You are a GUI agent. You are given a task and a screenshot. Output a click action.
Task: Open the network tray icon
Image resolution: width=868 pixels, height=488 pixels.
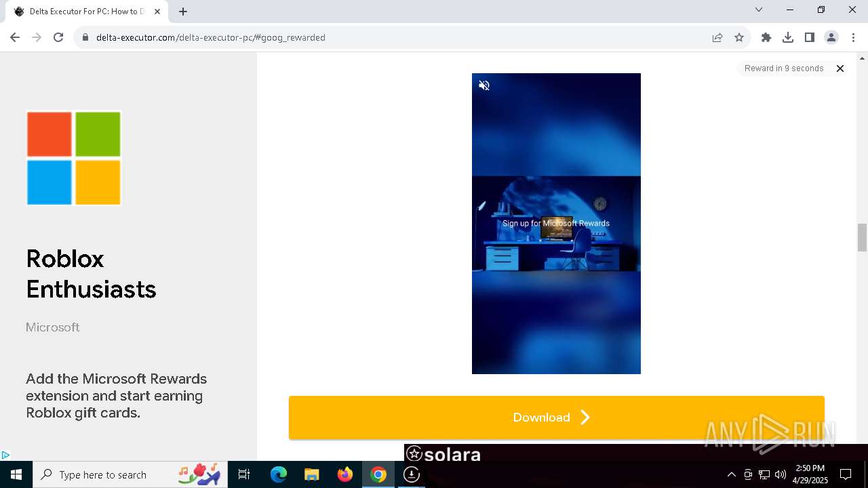pyautogui.click(x=764, y=474)
